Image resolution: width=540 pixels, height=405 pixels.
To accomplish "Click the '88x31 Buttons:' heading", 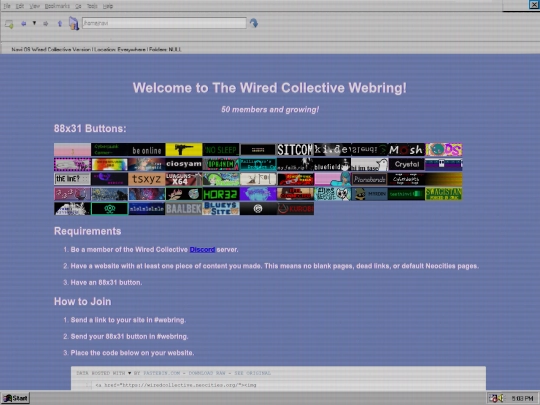I will [90, 128].
